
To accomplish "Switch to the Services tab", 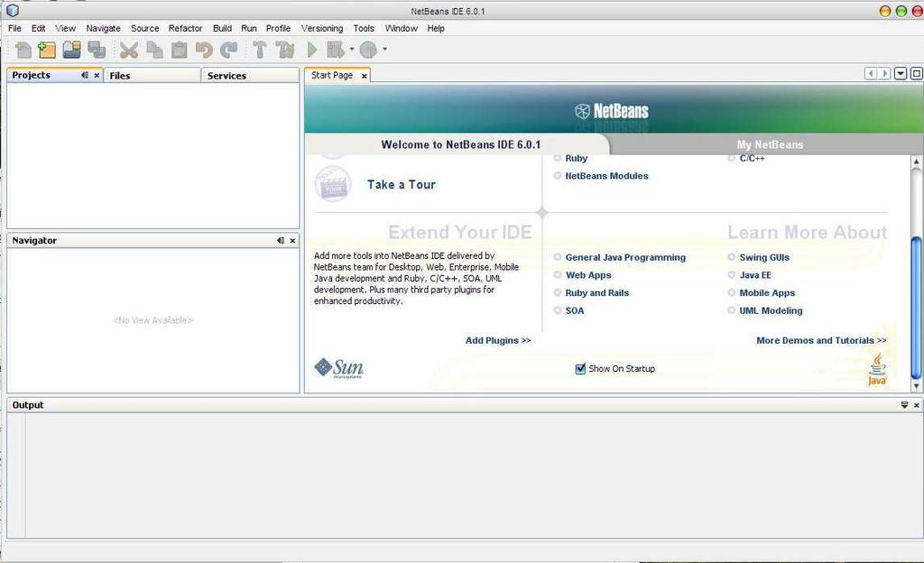I will click(x=250, y=76).
